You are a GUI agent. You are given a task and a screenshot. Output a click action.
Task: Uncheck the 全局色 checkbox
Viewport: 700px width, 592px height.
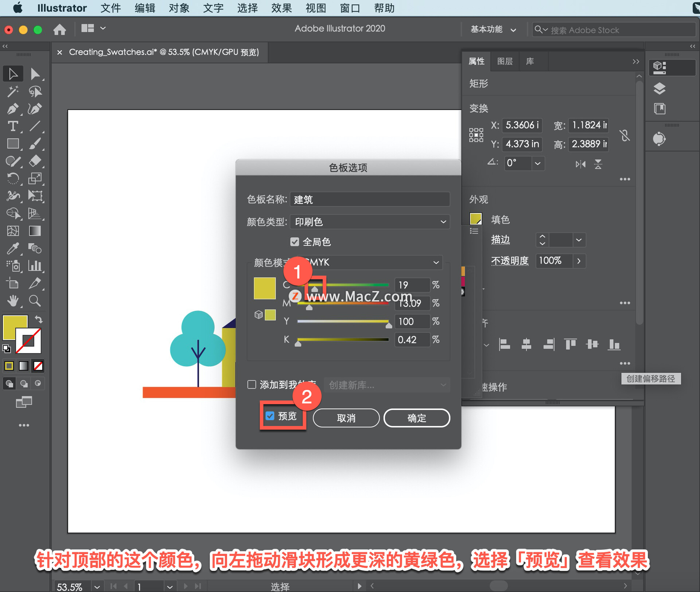(295, 242)
